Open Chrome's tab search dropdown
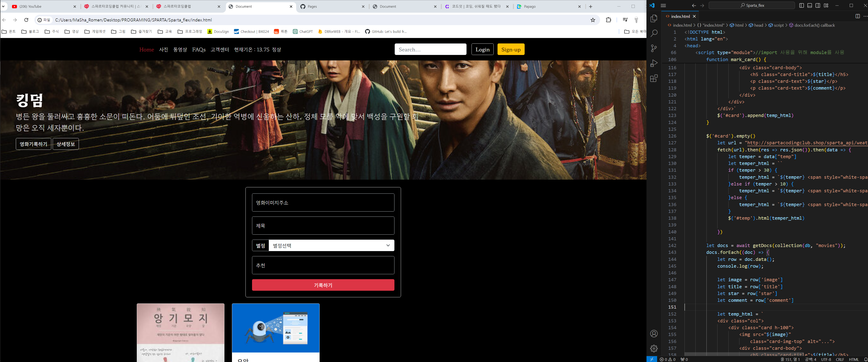868x362 pixels. click(x=3, y=6)
